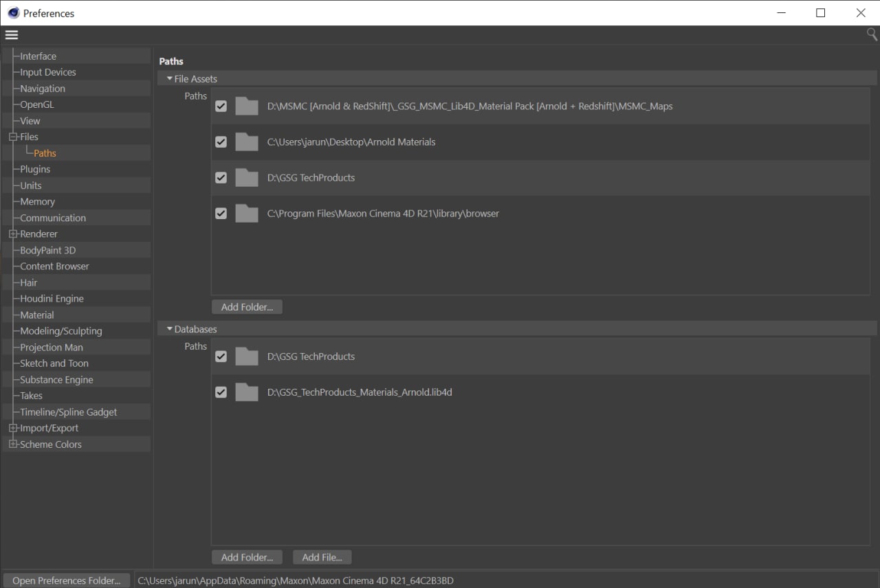The height and width of the screenshot is (588, 880).
Task: Disable the library\browser path checkbox
Action: pos(221,213)
